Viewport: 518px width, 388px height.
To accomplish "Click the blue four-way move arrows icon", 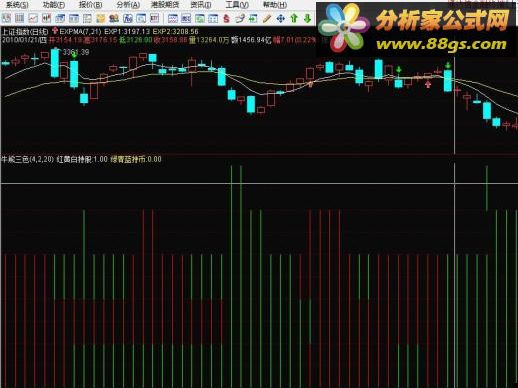I will click(281, 18).
